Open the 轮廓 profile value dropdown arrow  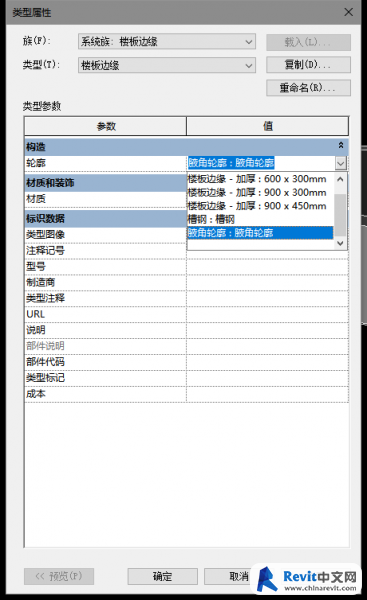(x=341, y=163)
